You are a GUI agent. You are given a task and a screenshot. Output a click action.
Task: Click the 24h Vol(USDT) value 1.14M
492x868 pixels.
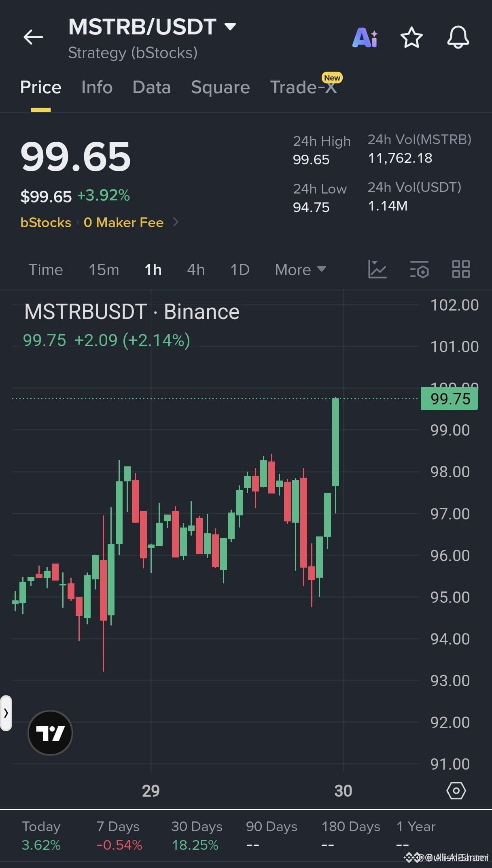(388, 206)
